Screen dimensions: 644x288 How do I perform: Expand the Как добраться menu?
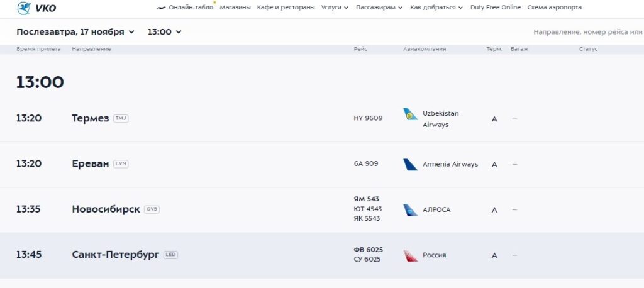point(436,8)
